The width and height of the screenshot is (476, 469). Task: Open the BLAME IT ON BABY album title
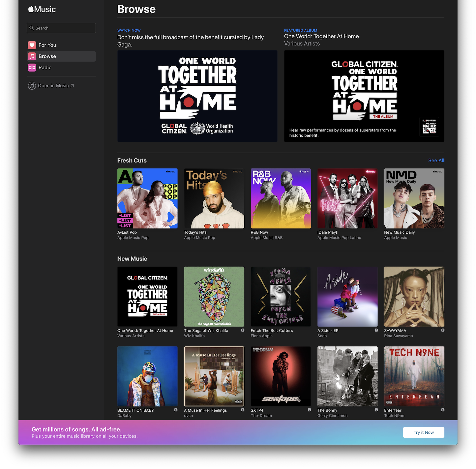tap(135, 410)
